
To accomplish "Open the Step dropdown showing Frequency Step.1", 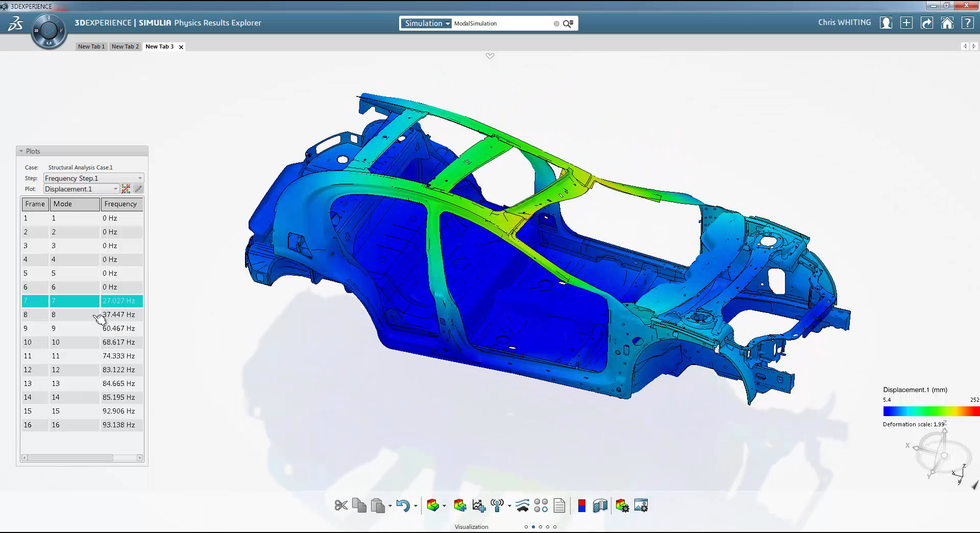I will 93,178.
